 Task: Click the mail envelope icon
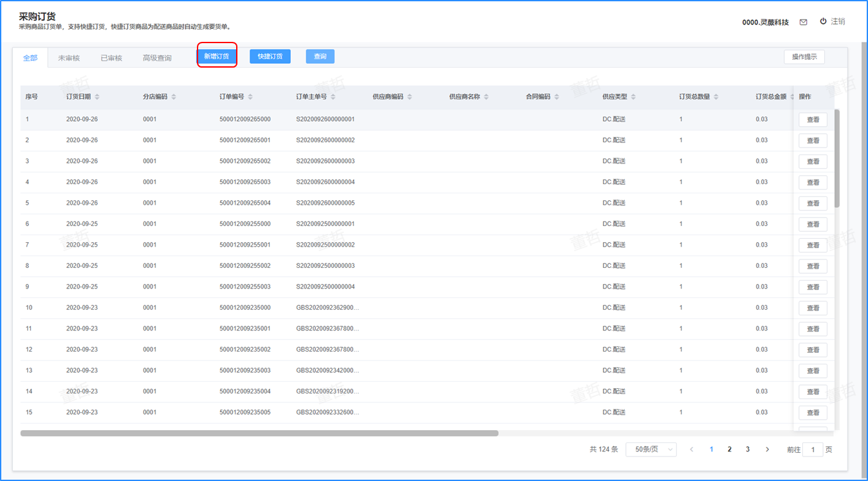pyautogui.click(x=803, y=22)
